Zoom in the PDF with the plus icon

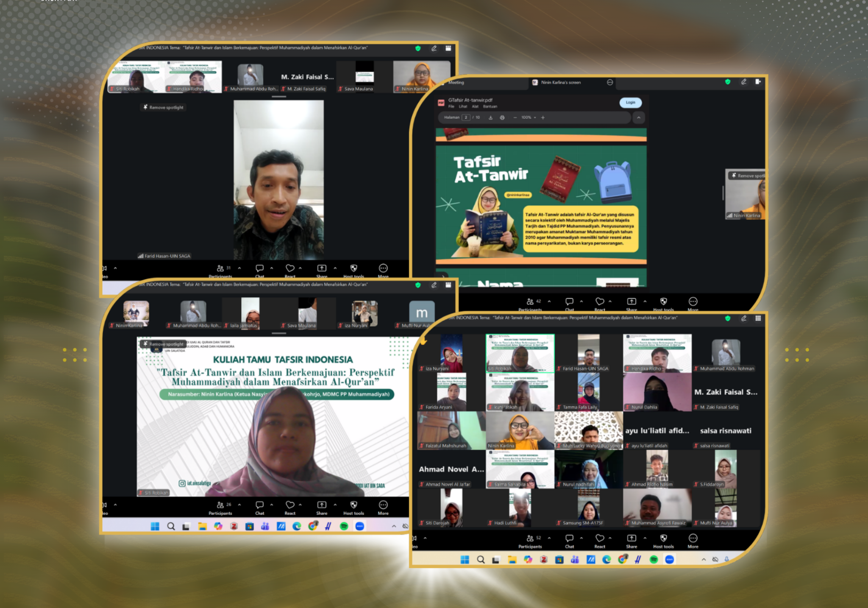[x=543, y=117]
